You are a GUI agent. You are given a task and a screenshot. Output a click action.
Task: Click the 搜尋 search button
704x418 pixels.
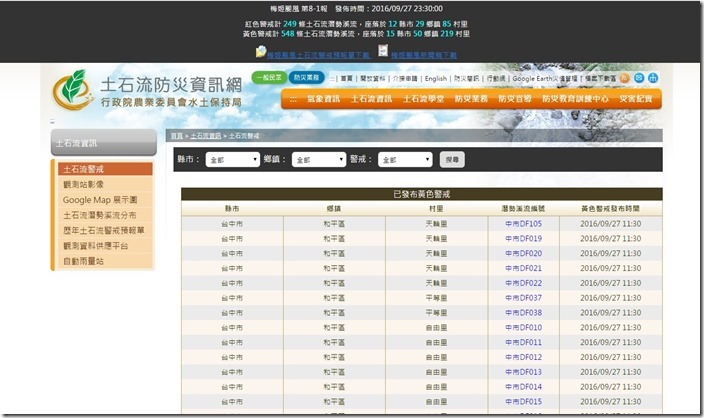pyautogui.click(x=452, y=160)
